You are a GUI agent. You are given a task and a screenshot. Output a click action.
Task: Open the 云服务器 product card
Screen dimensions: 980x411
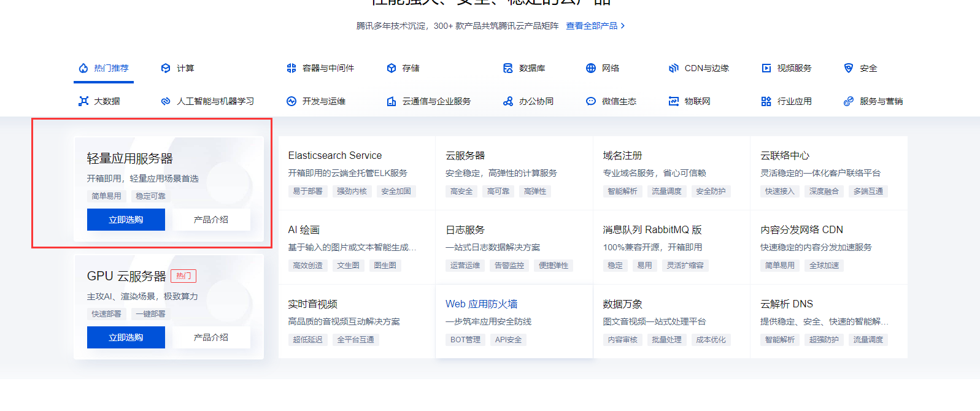(x=514, y=173)
